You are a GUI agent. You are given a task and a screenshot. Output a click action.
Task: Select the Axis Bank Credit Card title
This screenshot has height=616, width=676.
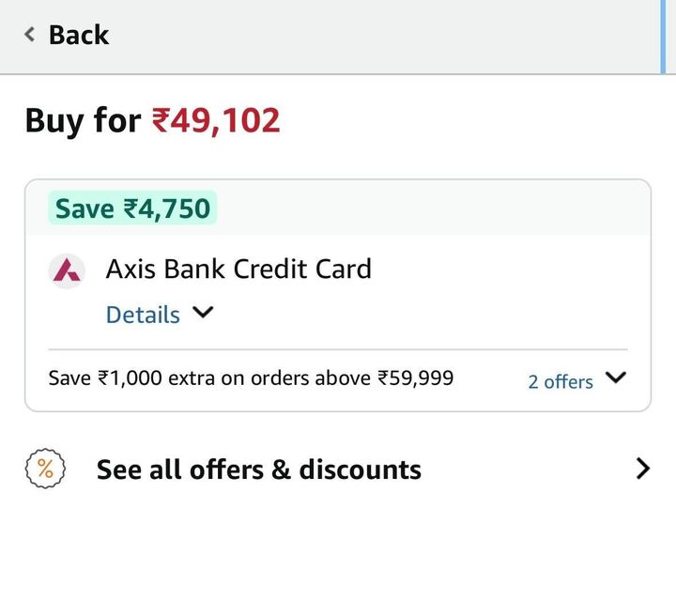(x=238, y=269)
